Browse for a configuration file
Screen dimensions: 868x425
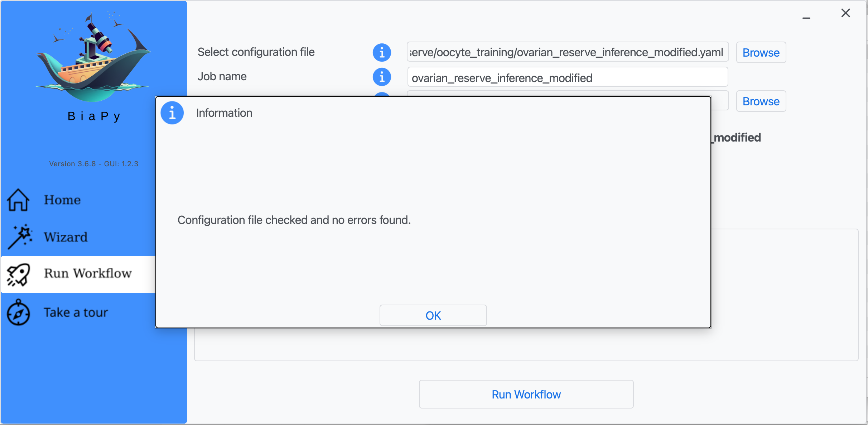(x=761, y=53)
